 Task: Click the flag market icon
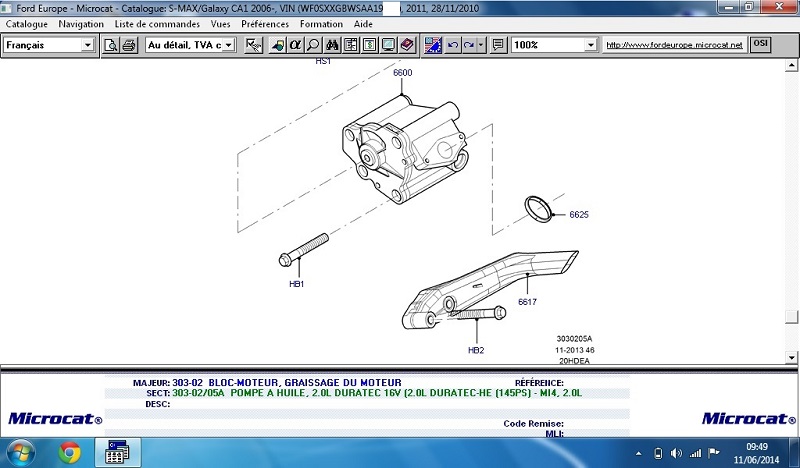[433, 45]
